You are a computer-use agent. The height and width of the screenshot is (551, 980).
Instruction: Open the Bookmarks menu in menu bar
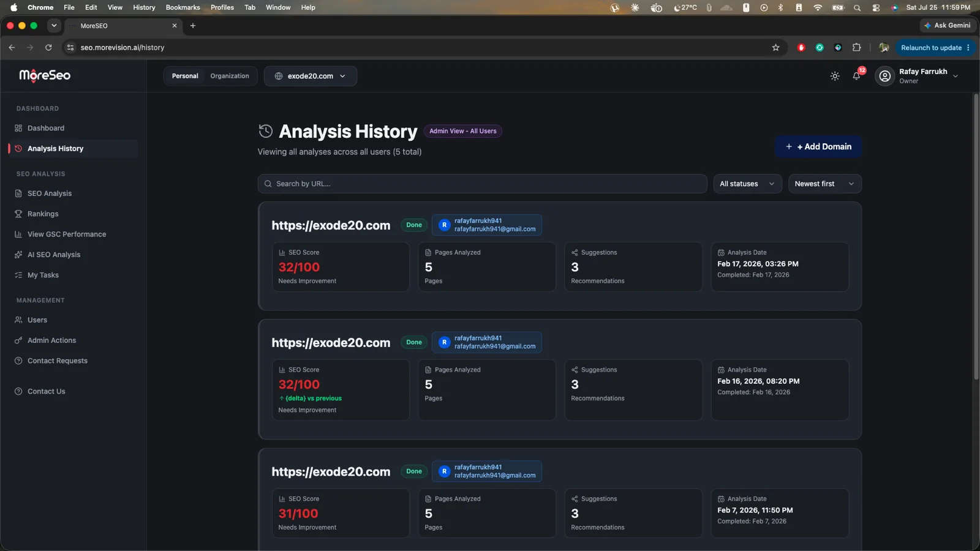tap(183, 7)
